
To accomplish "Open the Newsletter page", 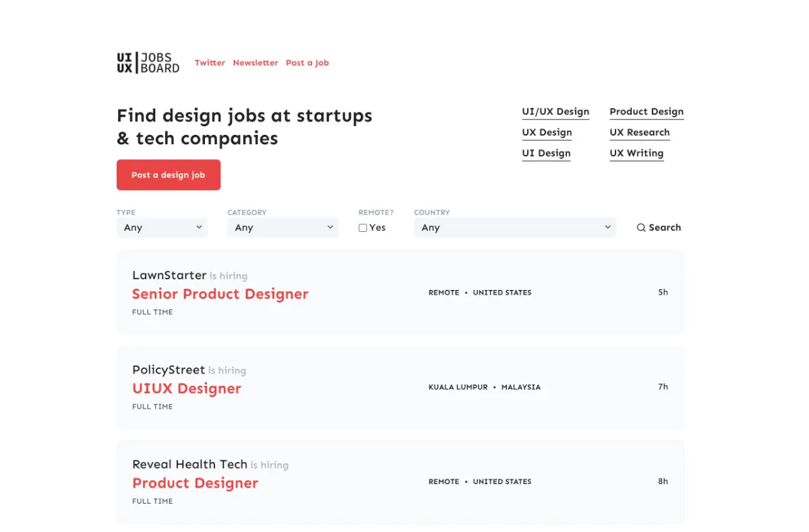I will [255, 63].
